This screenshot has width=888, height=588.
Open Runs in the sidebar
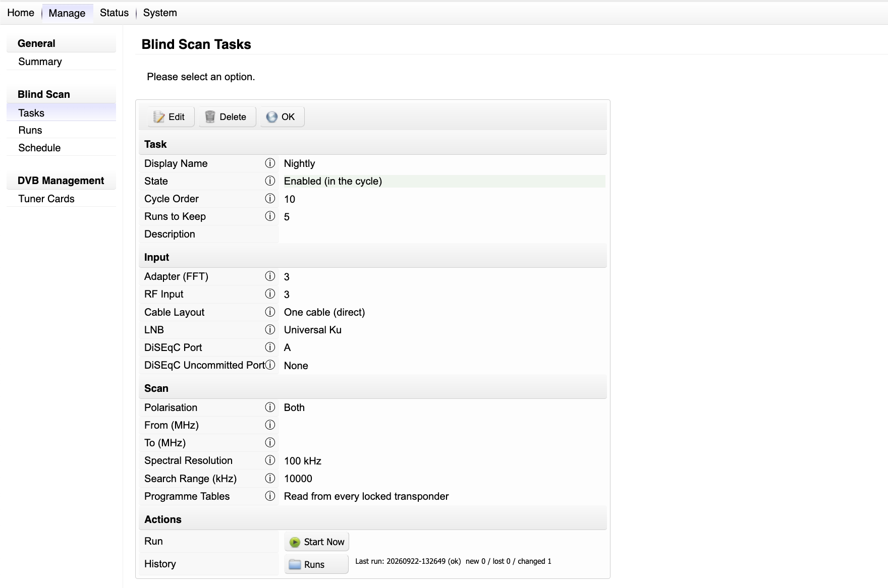(61, 130)
